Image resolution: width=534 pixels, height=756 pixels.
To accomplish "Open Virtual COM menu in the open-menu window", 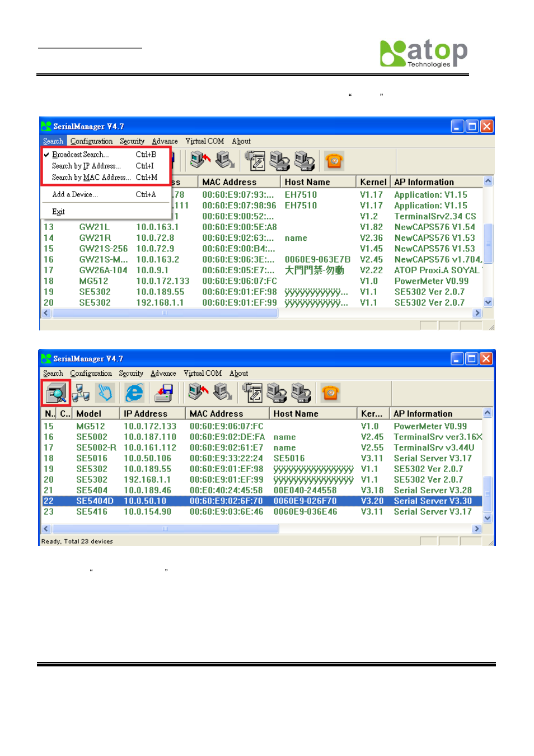I will pos(205,141).
